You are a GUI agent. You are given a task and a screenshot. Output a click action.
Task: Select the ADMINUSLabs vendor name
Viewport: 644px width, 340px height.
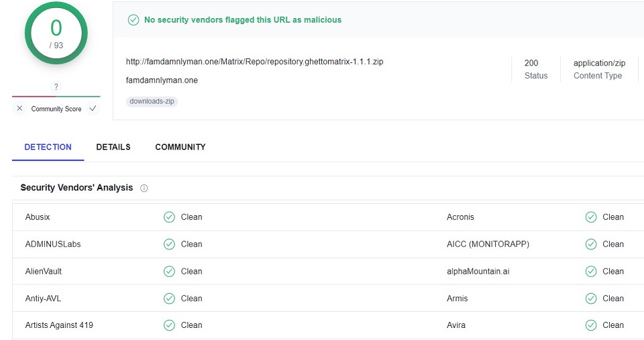pos(53,244)
